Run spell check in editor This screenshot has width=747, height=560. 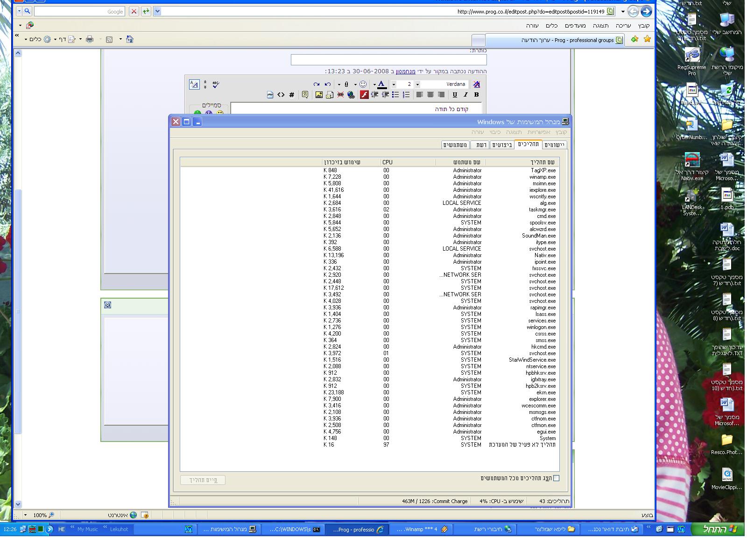[216, 84]
